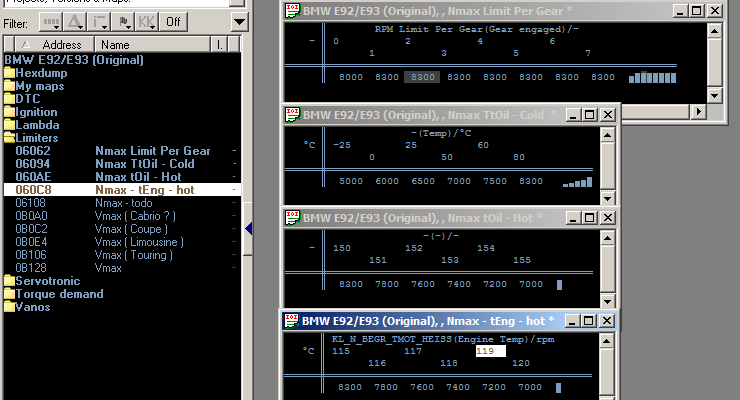Click the map icon in the Nmax tOil - Hot title bar
Viewport: 740px width, 400px height.
(x=293, y=217)
